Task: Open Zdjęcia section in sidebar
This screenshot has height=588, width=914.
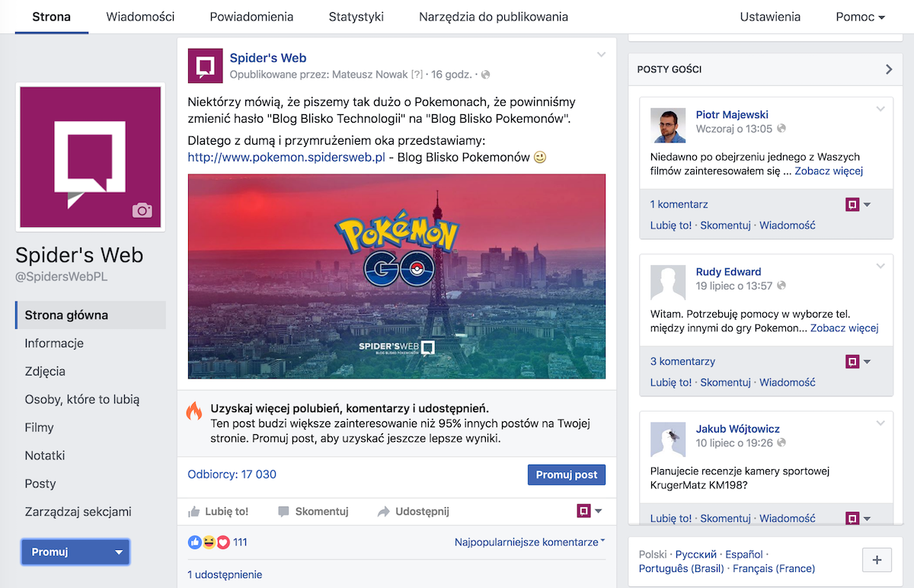Action: pyautogui.click(x=45, y=372)
